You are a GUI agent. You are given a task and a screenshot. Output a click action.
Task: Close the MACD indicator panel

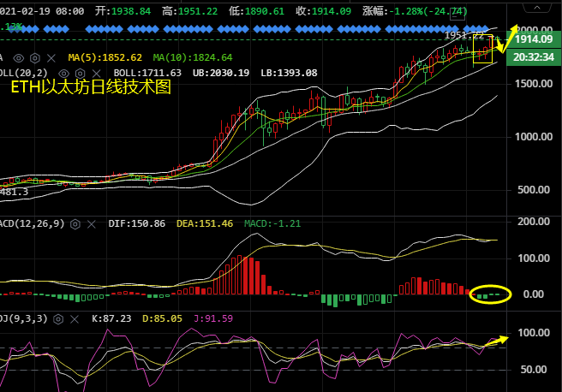(x=92, y=223)
